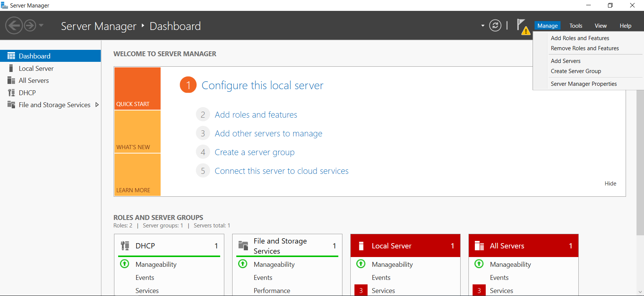Open the dropdown arrow left of refresh
The height and width of the screenshot is (296, 644).
[483, 26]
